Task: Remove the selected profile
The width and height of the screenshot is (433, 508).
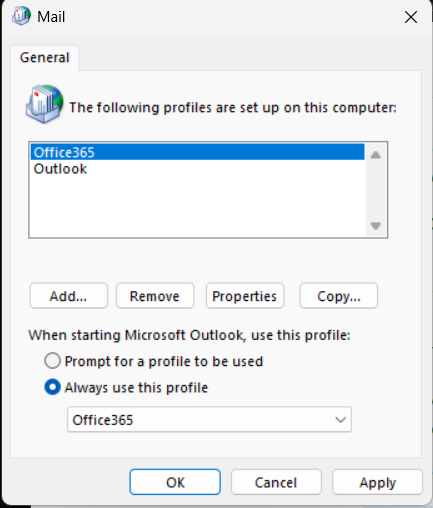Action: coord(155,296)
